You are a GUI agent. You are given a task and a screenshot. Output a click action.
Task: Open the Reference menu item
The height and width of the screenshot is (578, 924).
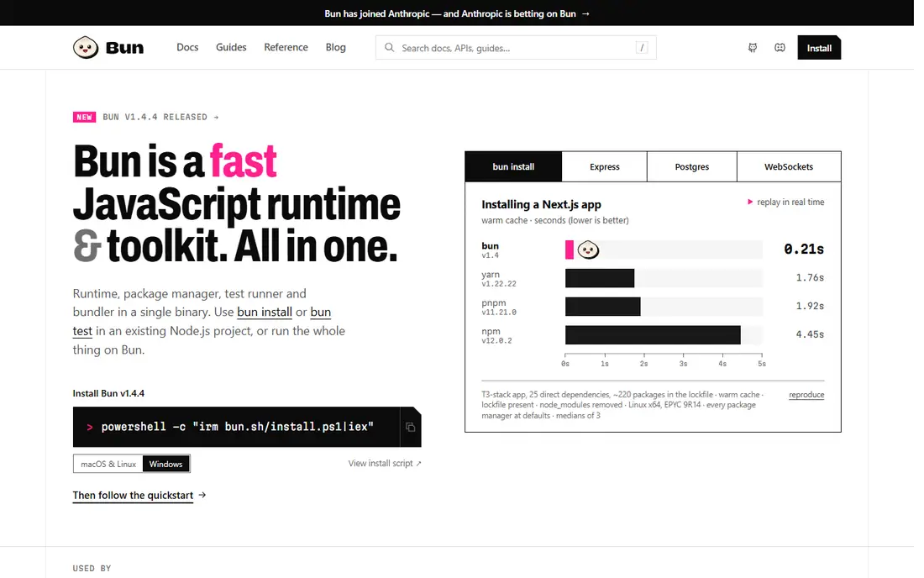click(x=286, y=47)
